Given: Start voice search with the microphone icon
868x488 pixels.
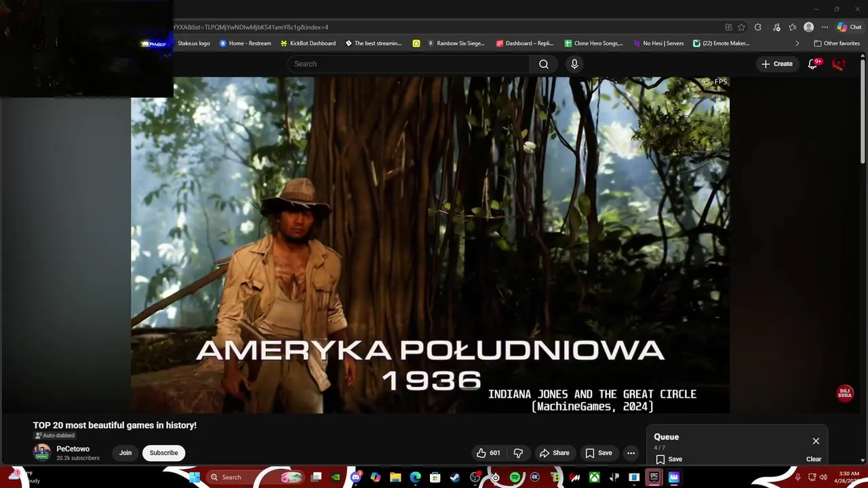Looking at the screenshot, I should tap(574, 64).
